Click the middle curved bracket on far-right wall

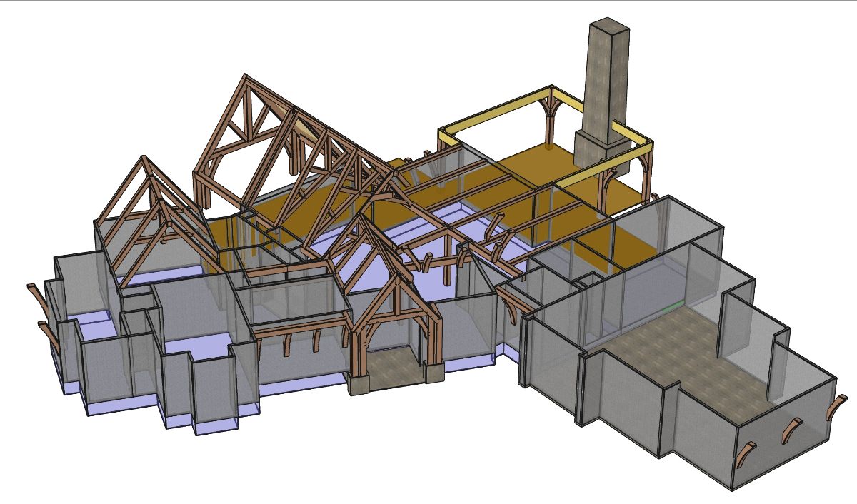791,429
